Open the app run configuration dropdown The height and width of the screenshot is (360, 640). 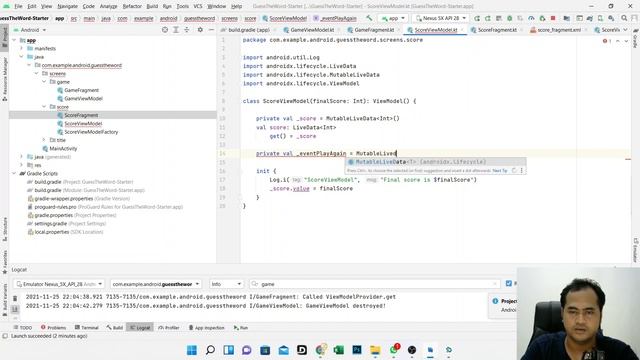(393, 18)
